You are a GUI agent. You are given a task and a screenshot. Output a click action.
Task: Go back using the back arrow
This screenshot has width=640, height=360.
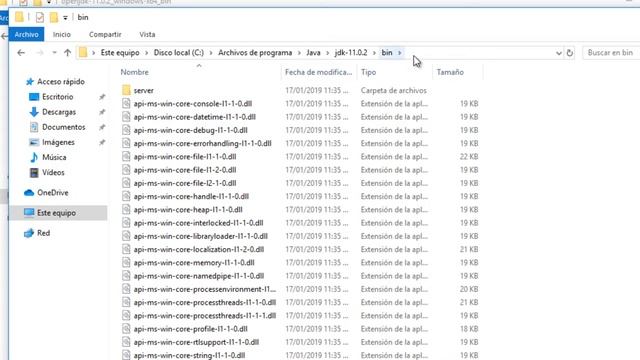point(21,53)
